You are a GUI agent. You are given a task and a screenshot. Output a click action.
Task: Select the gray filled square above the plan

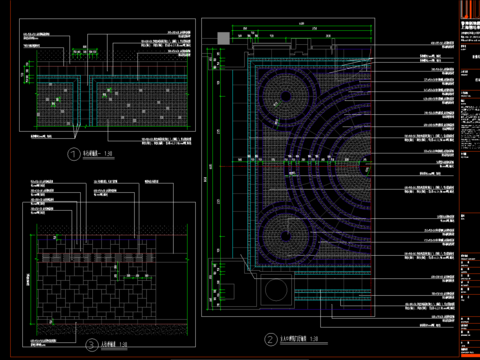pyautogui.click(x=223, y=38)
